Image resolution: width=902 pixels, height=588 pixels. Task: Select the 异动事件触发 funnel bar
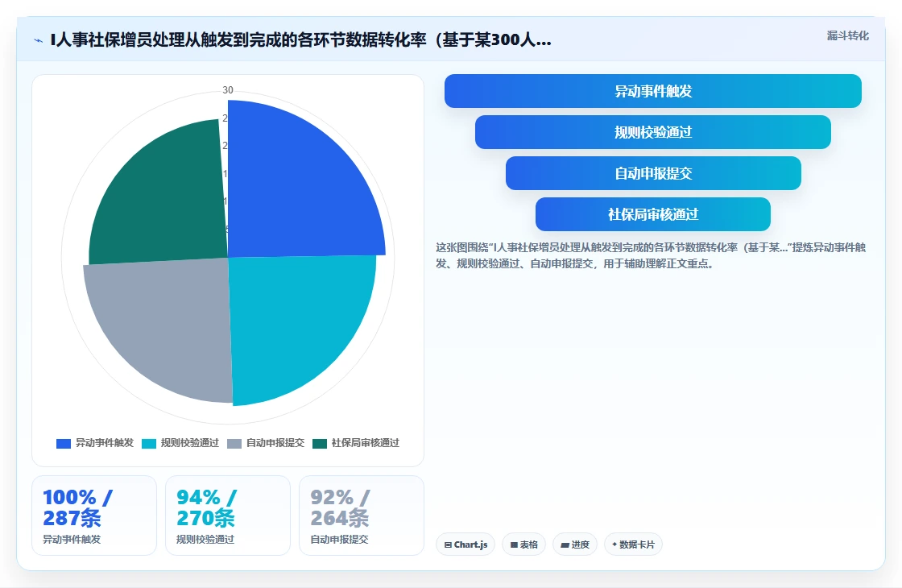point(653,91)
